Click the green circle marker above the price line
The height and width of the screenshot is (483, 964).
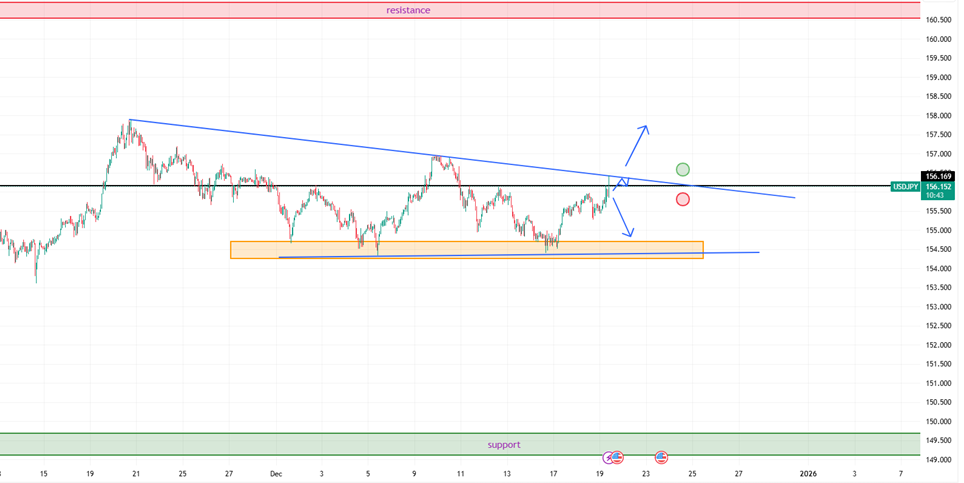coord(682,169)
